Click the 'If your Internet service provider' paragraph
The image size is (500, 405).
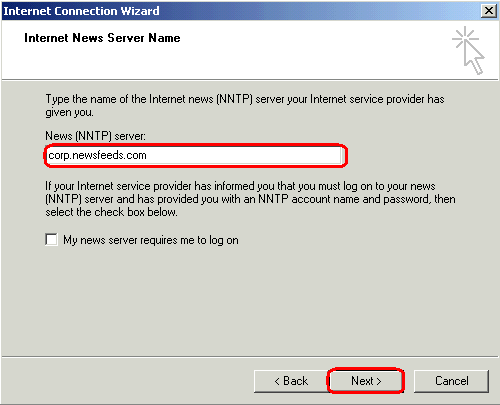(x=250, y=199)
